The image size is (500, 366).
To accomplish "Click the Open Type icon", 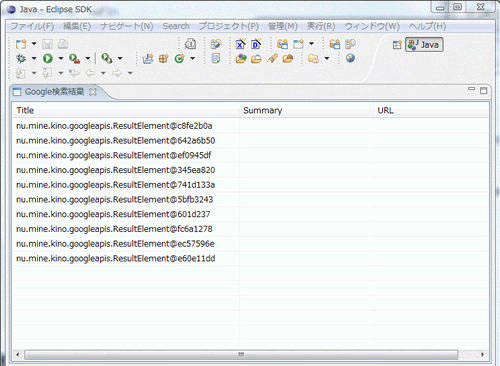I will (x=216, y=44).
